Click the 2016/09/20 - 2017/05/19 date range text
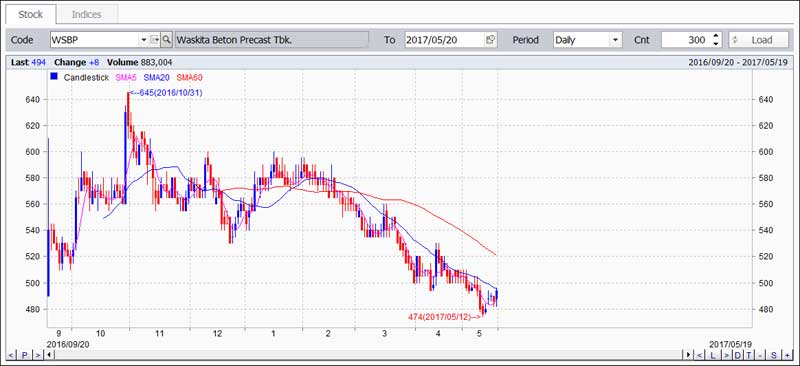Image resolution: width=800 pixels, height=366 pixels. [x=737, y=62]
